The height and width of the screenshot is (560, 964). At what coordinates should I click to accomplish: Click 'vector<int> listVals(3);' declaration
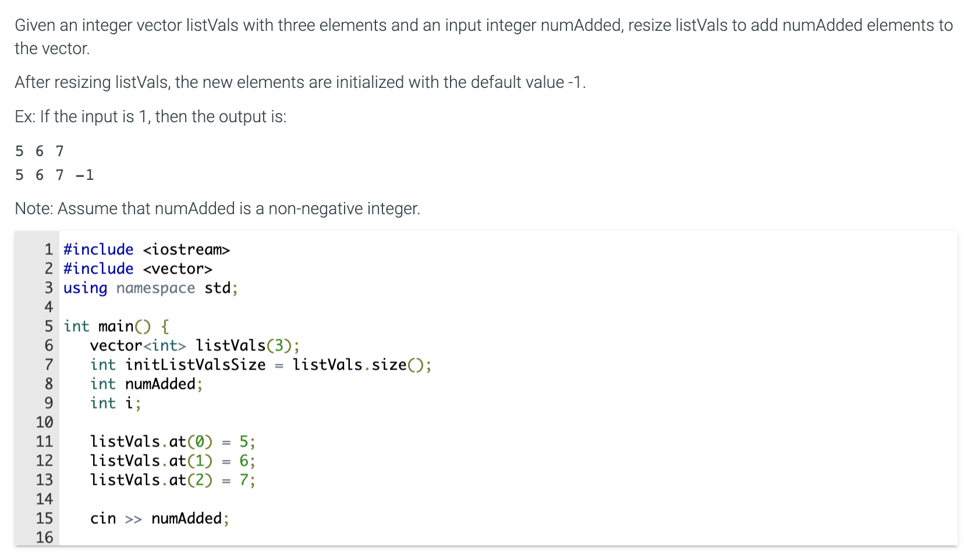click(195, 345)
